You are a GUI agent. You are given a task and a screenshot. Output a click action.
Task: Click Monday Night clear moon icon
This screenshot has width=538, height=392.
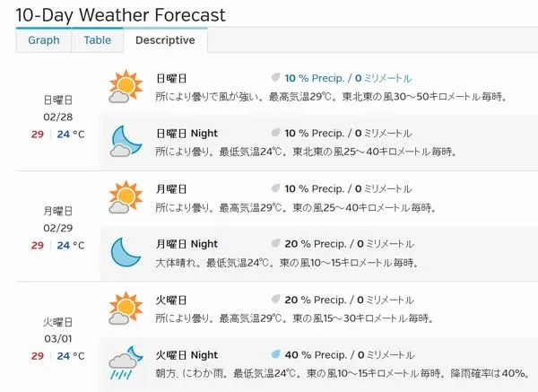pyautogui.click(x=126, y=252)
